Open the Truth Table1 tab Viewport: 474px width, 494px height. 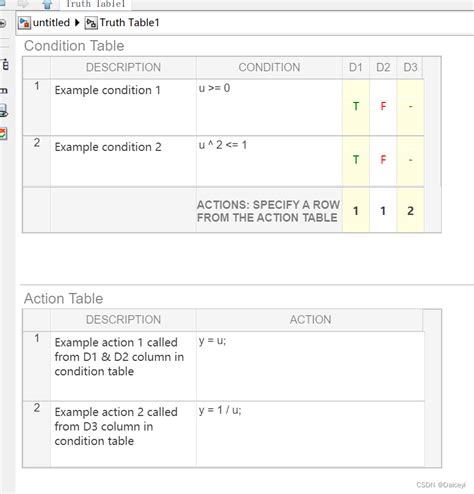pos(95,4)
